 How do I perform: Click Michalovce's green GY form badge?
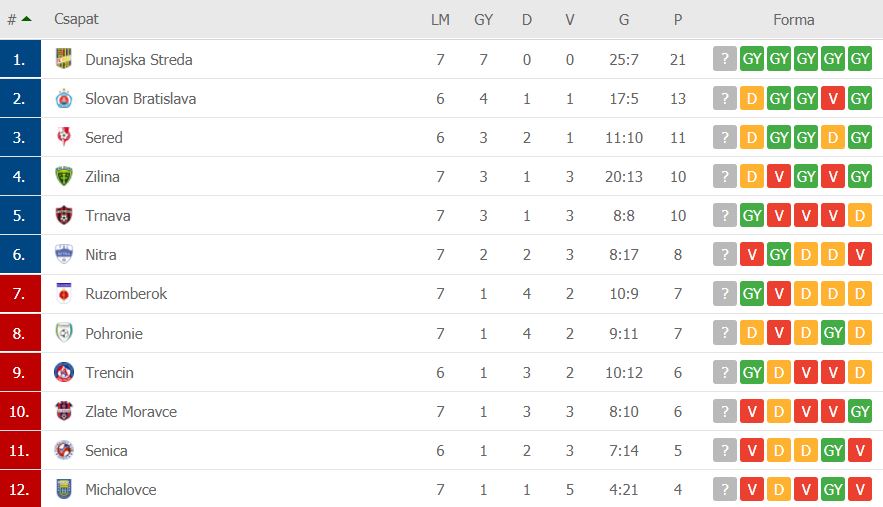[x=833, y=490]
